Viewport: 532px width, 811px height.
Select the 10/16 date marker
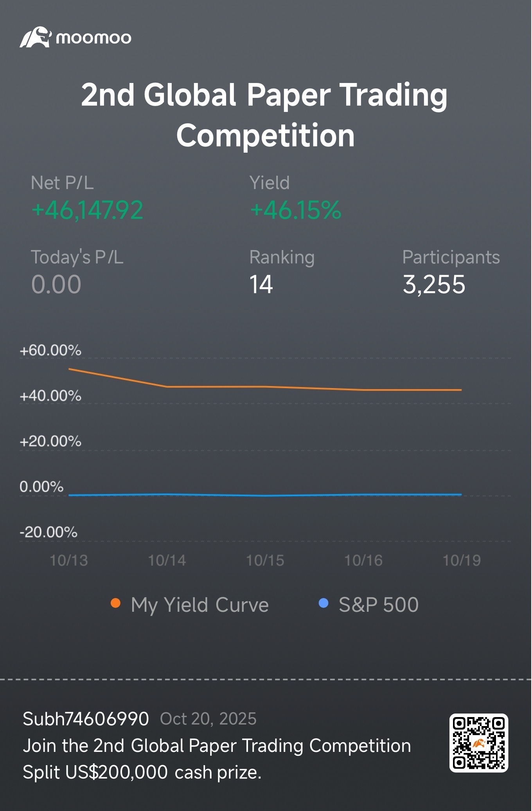pyautogui.click(x=363, y=560)
